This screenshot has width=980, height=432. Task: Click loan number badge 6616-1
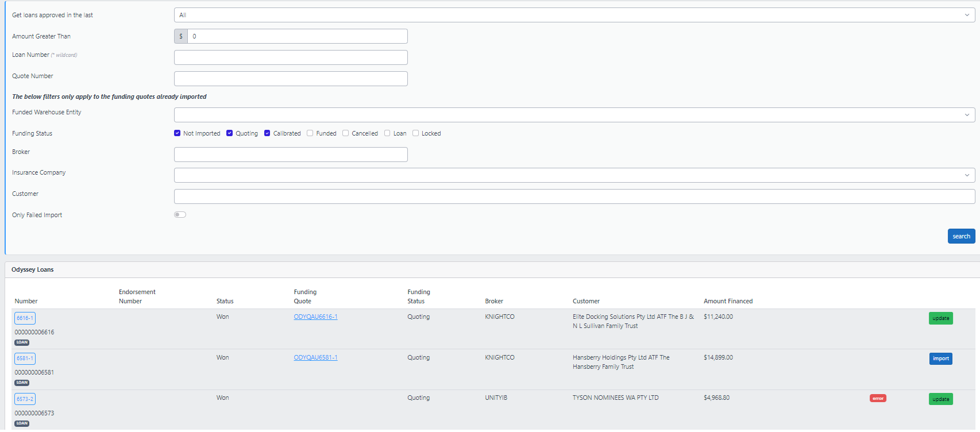coord(25,318)
